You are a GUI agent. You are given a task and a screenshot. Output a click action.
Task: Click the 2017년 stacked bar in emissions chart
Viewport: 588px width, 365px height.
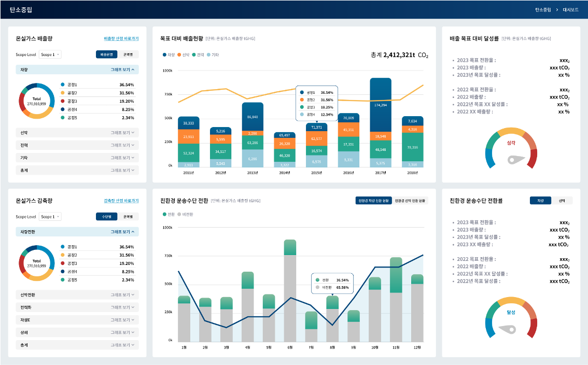(380, 122)
